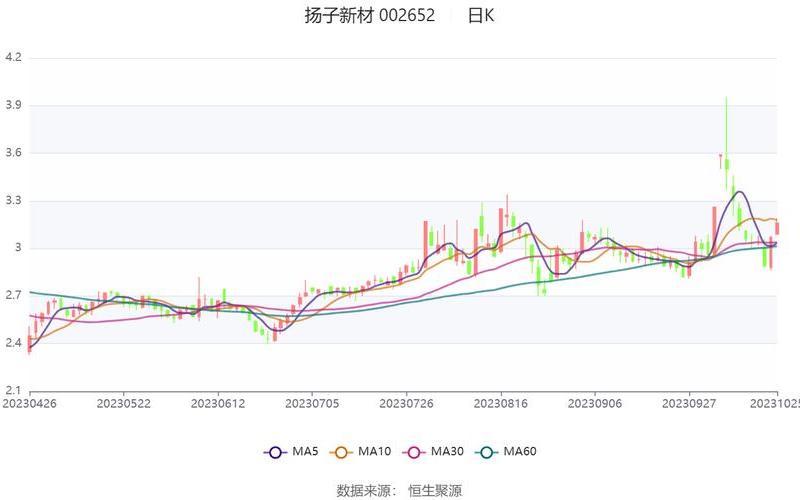The width and height of the screenshot is (800, 500).
Task: Click the MA5 purple legend circle marker
Action: (276, 452)
